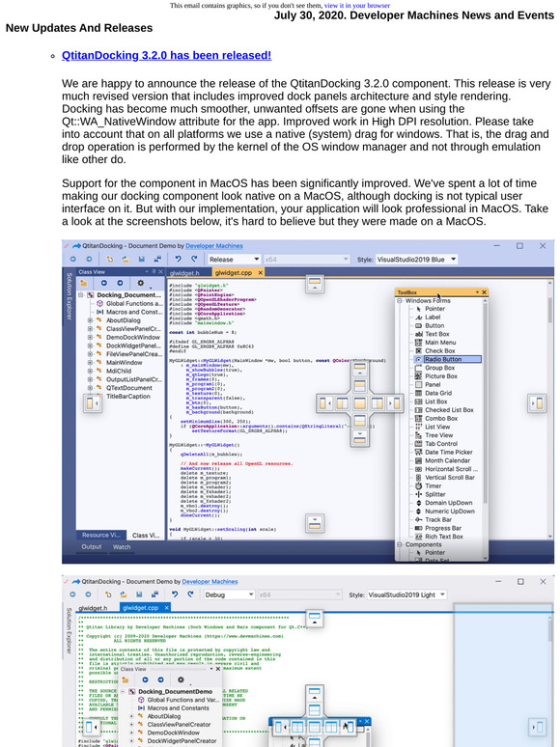
Task: Collapse the Components group in ToolBox
Action: [400, 544]
